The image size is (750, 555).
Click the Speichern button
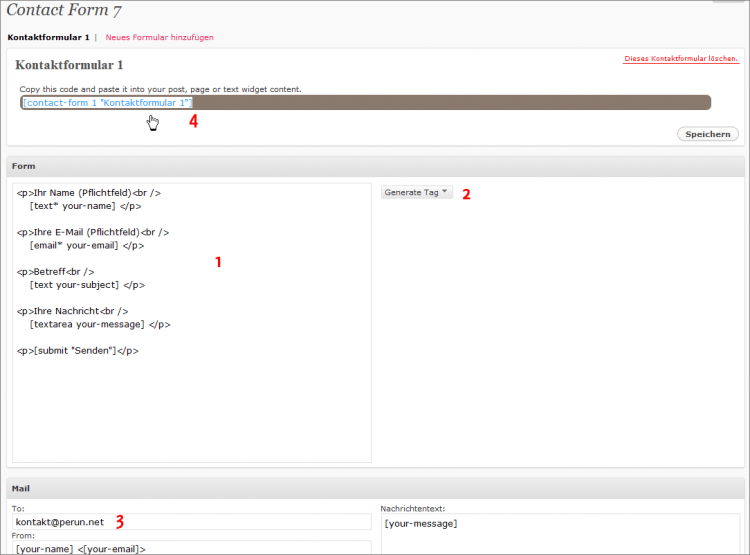[x=708, y=134]
